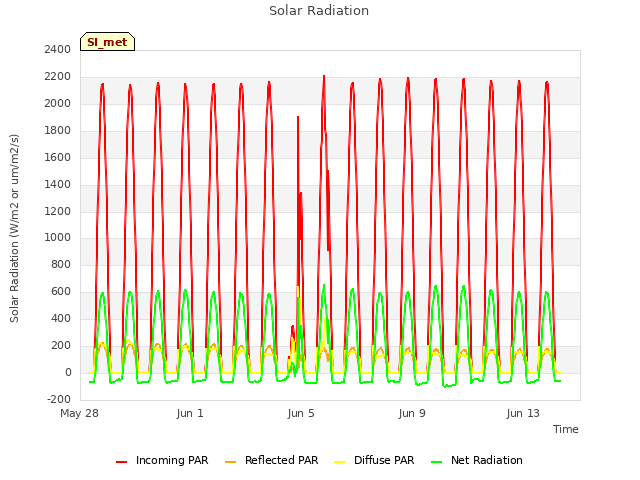Toggle Incoming PAR legend entry
The width and height of the screenshot is (640, 480).
pyautogui.click(x=162, y=460)
